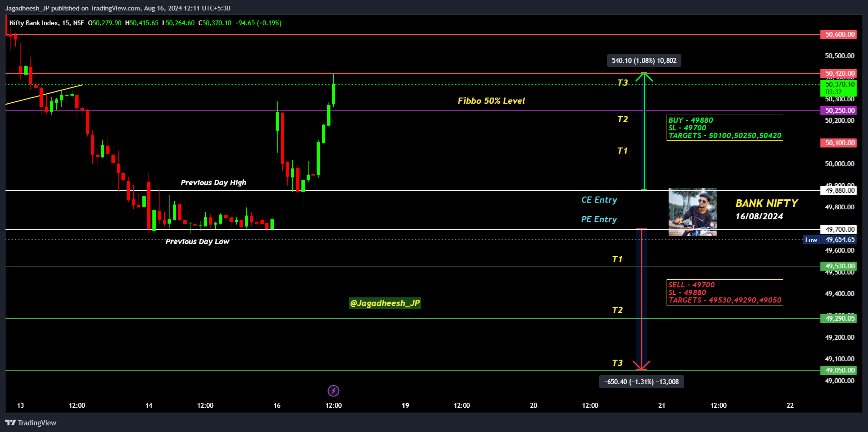868x432 pixels.
Task: Click the Nifty Bank Index symbol title
Action: pos(47,23)
